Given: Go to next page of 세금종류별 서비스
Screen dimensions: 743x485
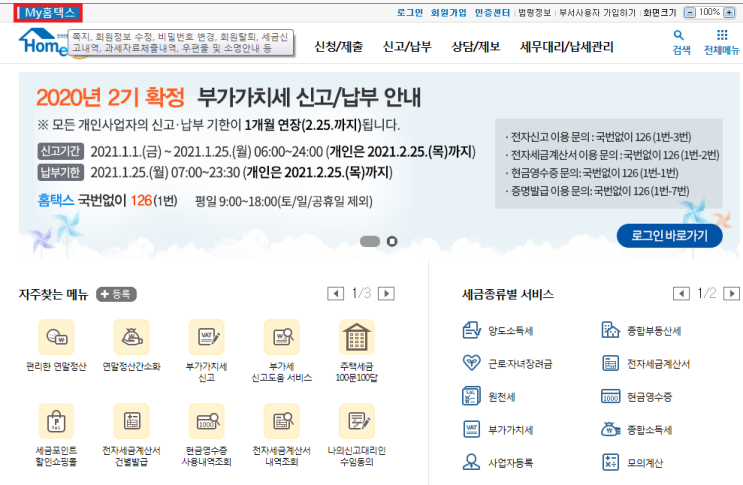Looking at the screenshot, I should 732,294.
